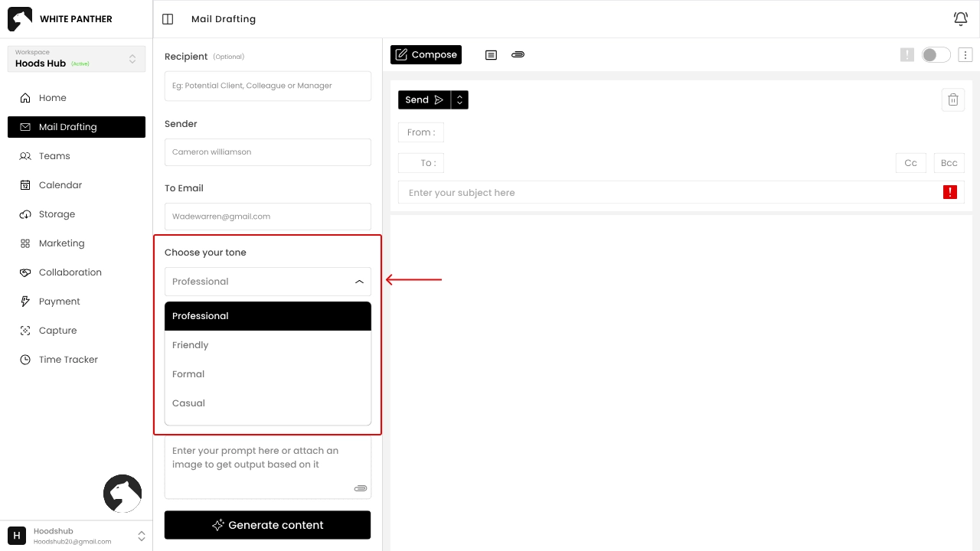Click the paperclip attachment icon in toolbar
Viewport: 980px width, 551px height.
coord(518,55)
